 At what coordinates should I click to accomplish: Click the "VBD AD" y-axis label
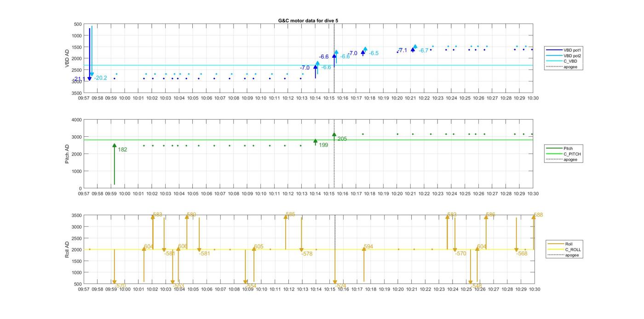(67, 58)
